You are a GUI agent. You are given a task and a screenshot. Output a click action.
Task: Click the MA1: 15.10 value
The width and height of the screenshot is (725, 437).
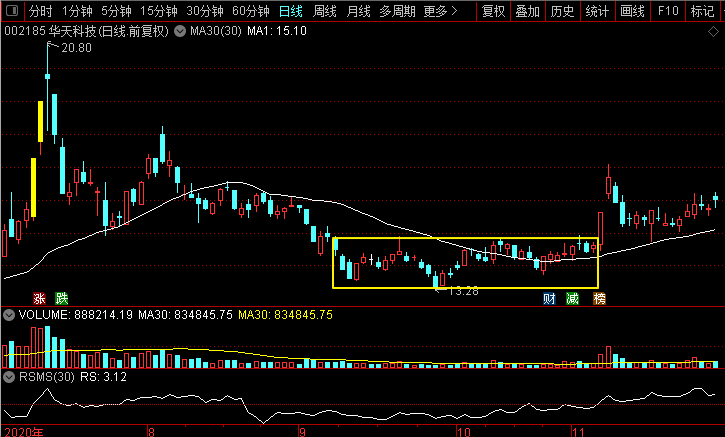click(x=277, y=31)
